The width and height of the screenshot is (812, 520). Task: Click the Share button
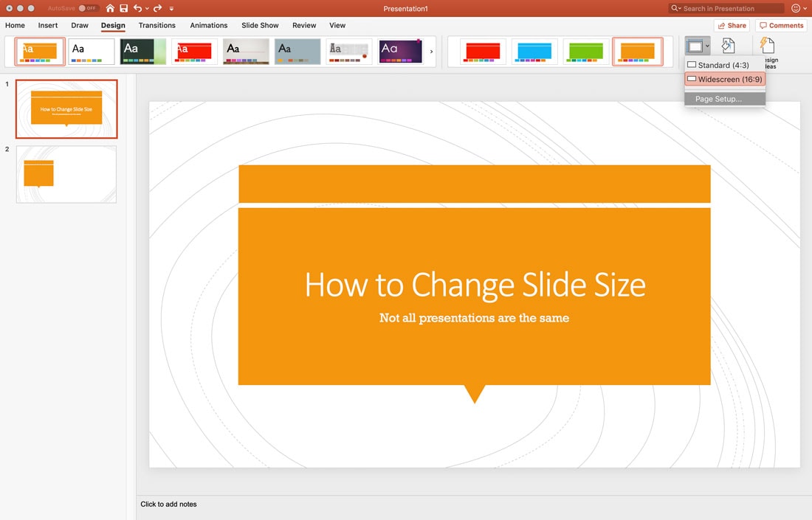pos(732,24)
